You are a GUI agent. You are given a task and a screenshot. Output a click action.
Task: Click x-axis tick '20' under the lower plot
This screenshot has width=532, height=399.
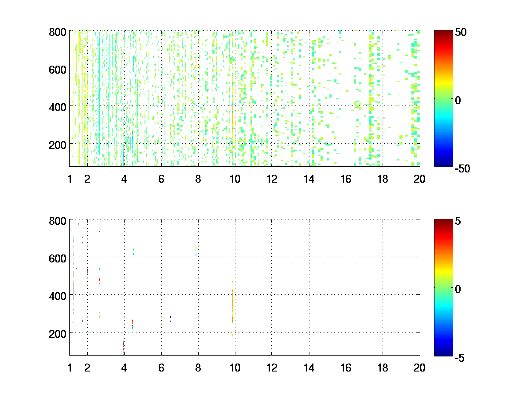point(420,368)
